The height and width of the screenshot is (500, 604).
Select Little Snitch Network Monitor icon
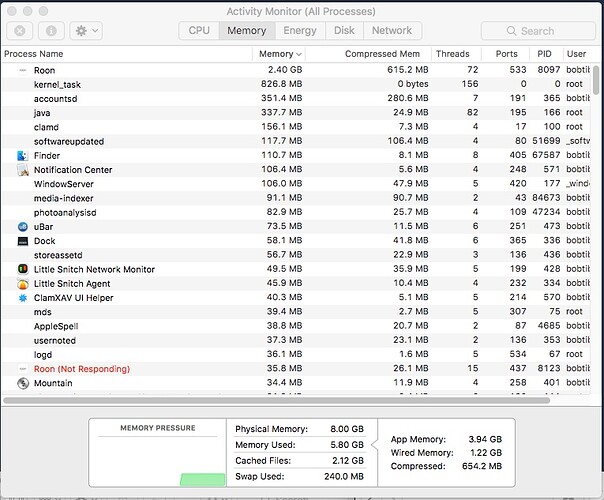(23, 269)
